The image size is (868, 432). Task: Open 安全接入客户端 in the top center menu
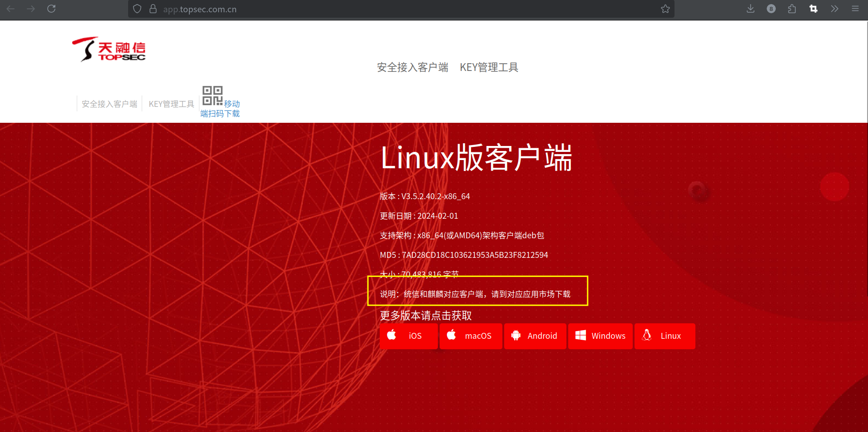click(412, 67)
